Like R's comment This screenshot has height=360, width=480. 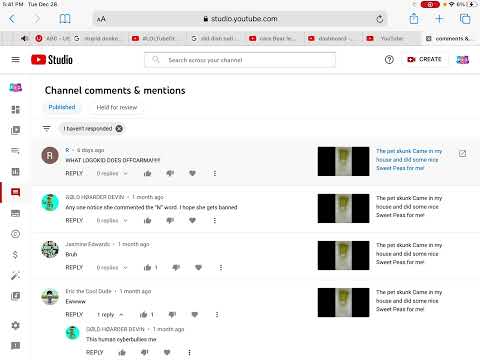(147, 173)
